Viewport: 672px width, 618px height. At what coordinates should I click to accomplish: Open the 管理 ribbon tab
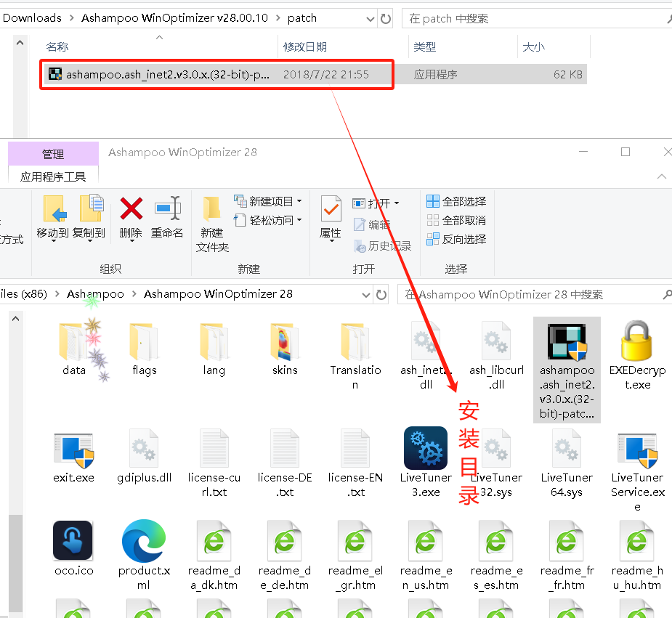[x=53, y=154]
